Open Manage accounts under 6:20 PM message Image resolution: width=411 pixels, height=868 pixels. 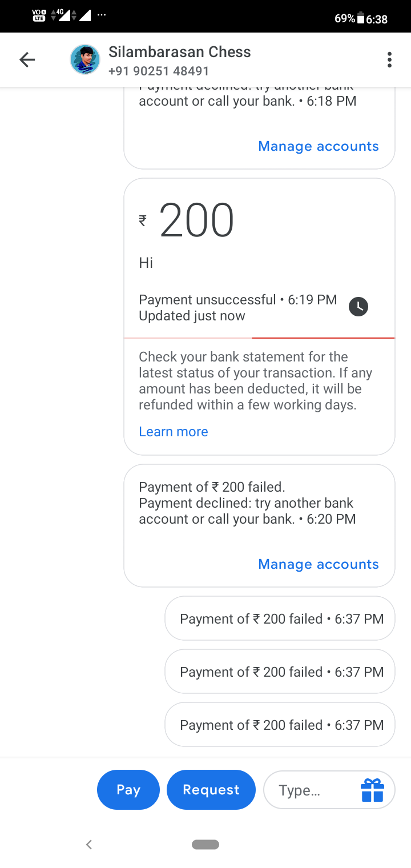tap(319, 564)
